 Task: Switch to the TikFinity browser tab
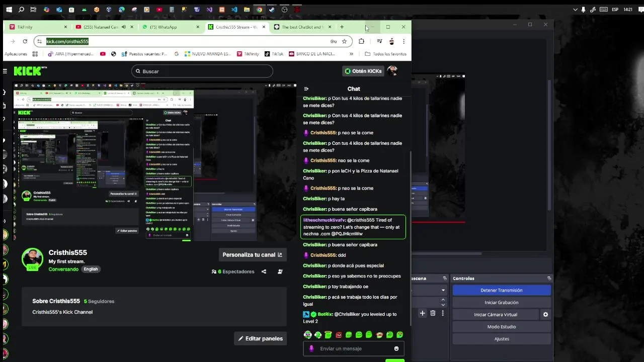pyautogui.click(x=38, y=27)
